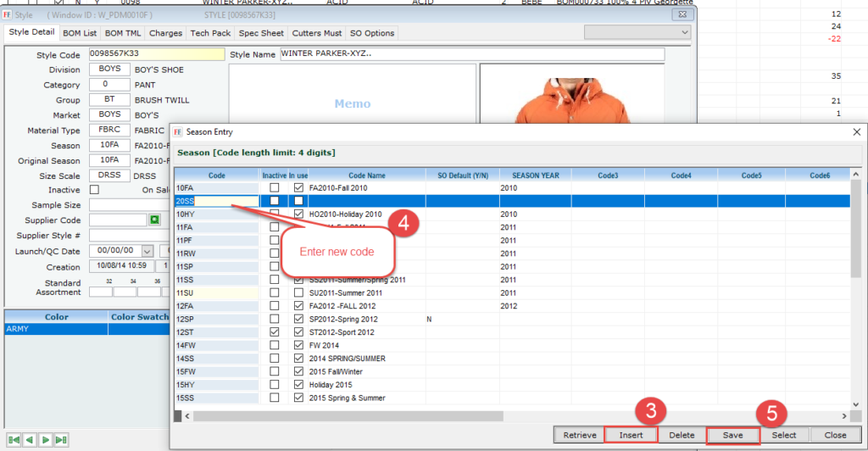Open Supplier Code lookup green icon

(x=154, y=220)
